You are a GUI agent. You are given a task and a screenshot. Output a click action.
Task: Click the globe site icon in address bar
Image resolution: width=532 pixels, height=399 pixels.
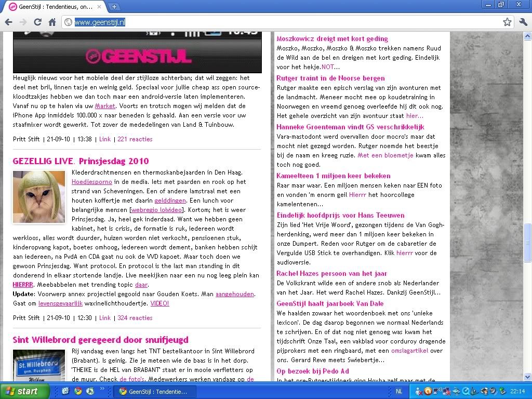pos(68,22)
